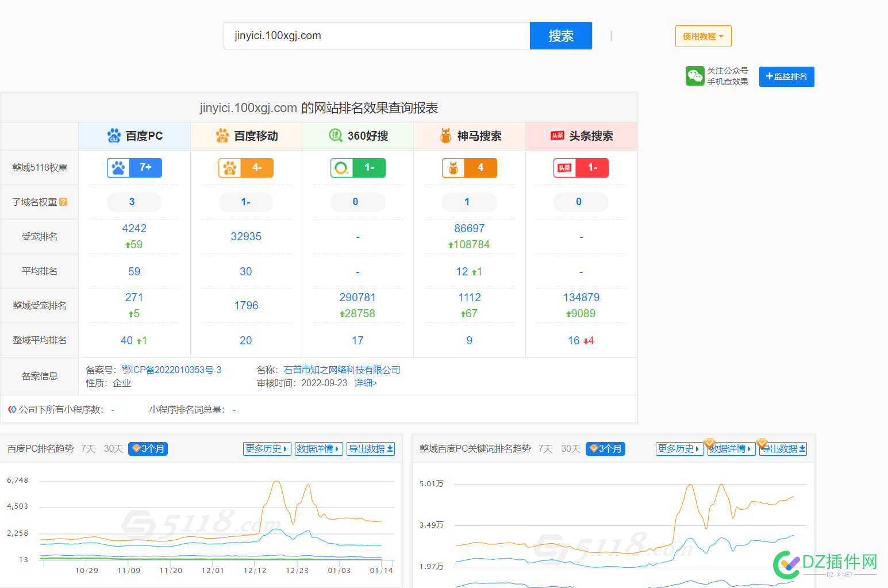Viewport: 888px width, 588px height.
Task: Click the 整域5118权重 row label
Action: pyautogui.click(x=40, y=167)
